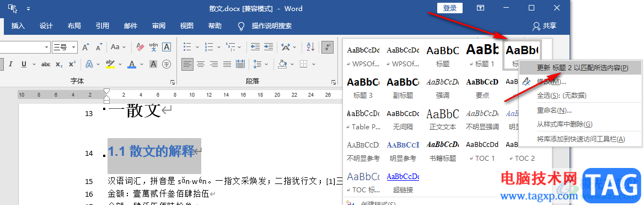Expand bullet library dropdown arrow
This screenshot has width=644, height=205.
197,47
